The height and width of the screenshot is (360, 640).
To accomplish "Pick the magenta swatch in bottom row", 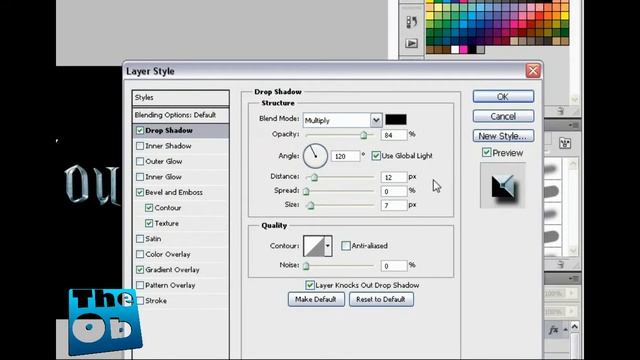I will (x=464, y=50).
